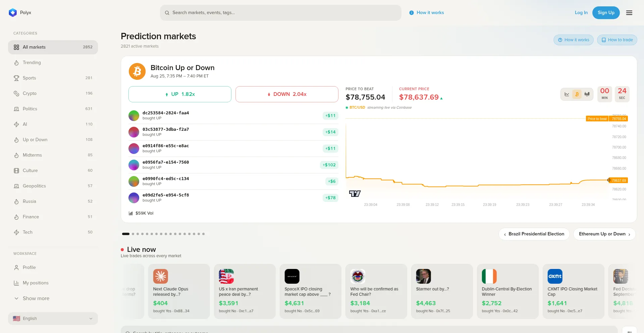Click the trophy icon beside Sports

click(16, 78)
